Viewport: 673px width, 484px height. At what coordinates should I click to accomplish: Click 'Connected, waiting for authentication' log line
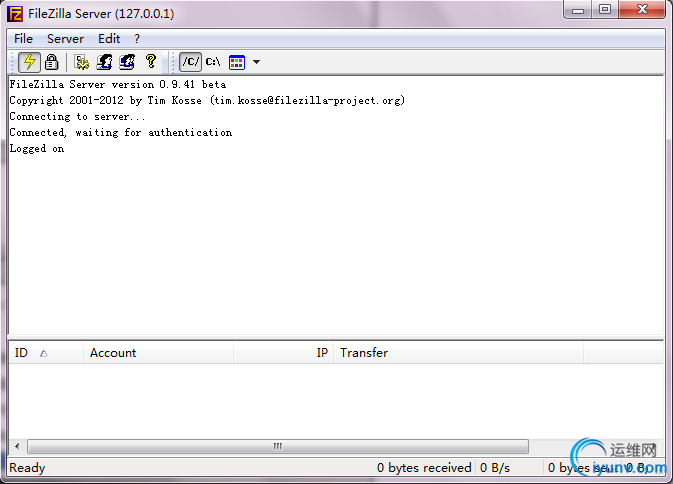tap(121, 132)
